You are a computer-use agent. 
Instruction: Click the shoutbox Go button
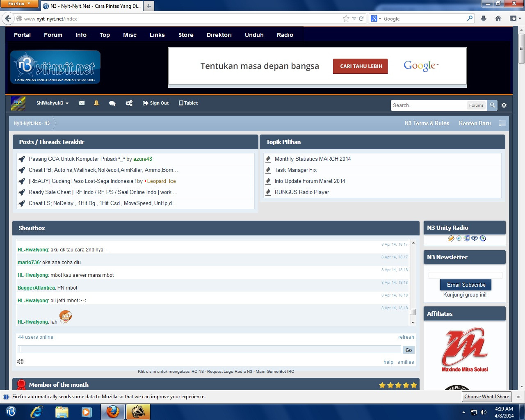coord(409,350)
